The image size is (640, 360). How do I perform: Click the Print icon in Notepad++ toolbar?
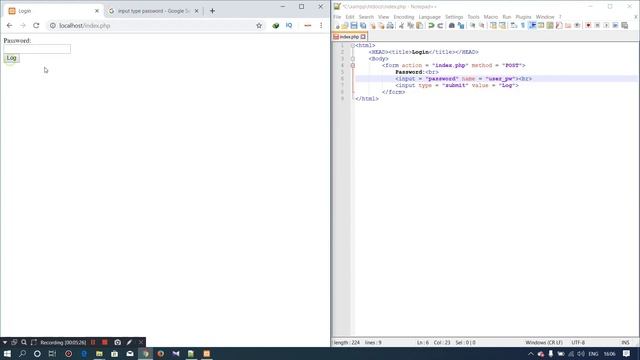[390, 26]
